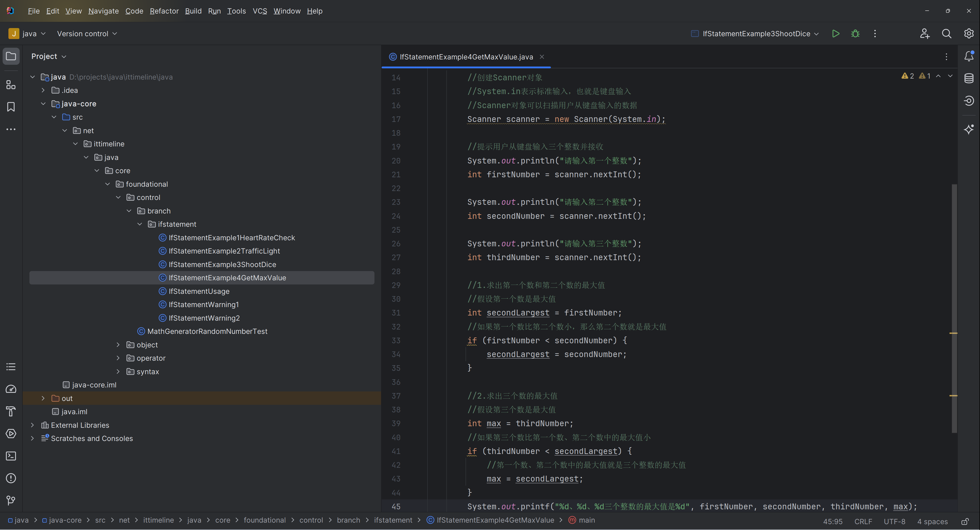The width and height of the screenshot is (980, 530).
Task: Expand the operator package
Action: pyautogui.click(x=118, y=358)
